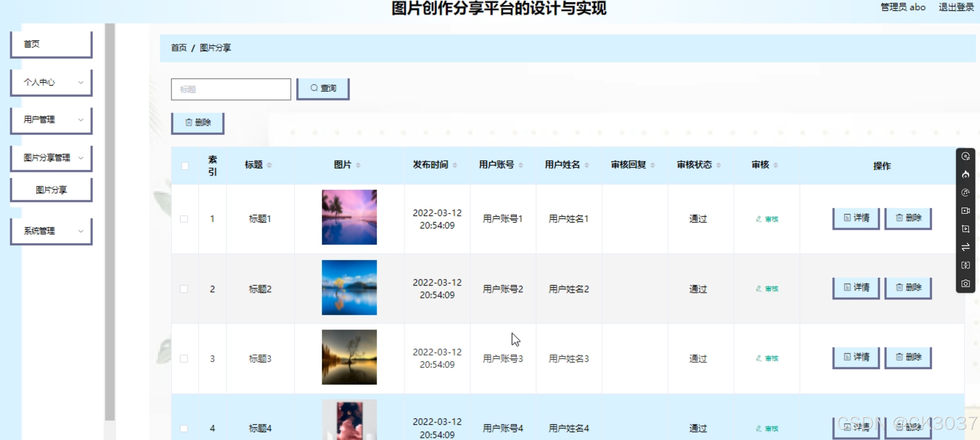980x440 pixels.
Task: Check the checkbox for row 标题1
Action: pos(184,219)
